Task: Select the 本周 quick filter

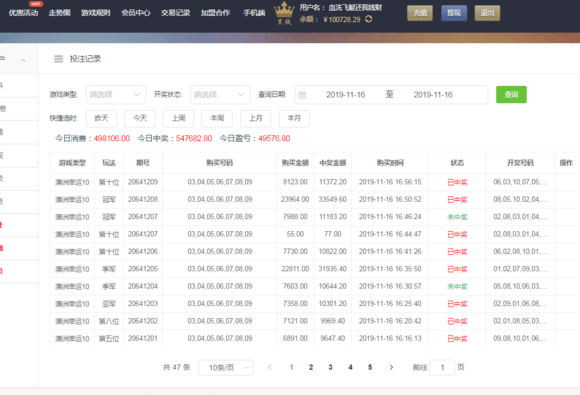Action: point(217,118)
